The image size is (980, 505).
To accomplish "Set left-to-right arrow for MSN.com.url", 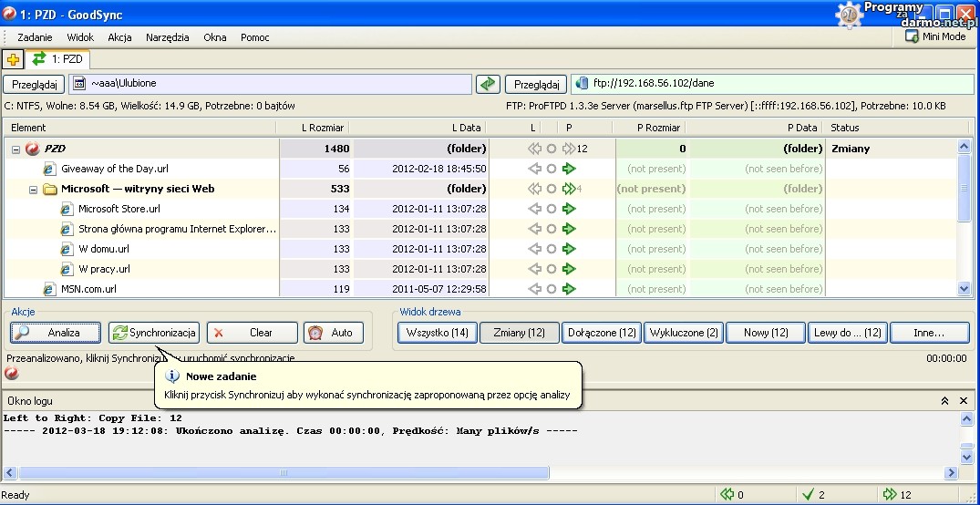I will tap(570, 289).
